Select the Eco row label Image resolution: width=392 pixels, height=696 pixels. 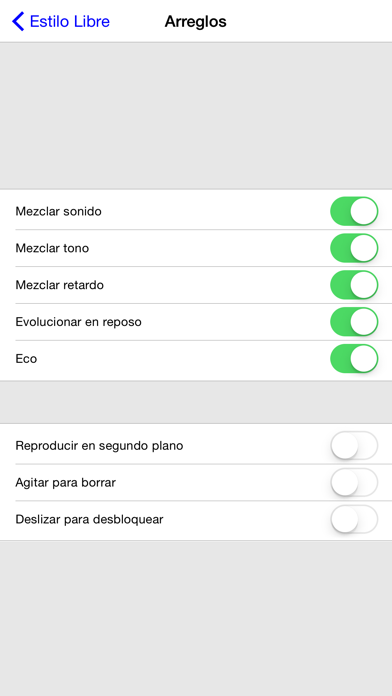[26, 359]
